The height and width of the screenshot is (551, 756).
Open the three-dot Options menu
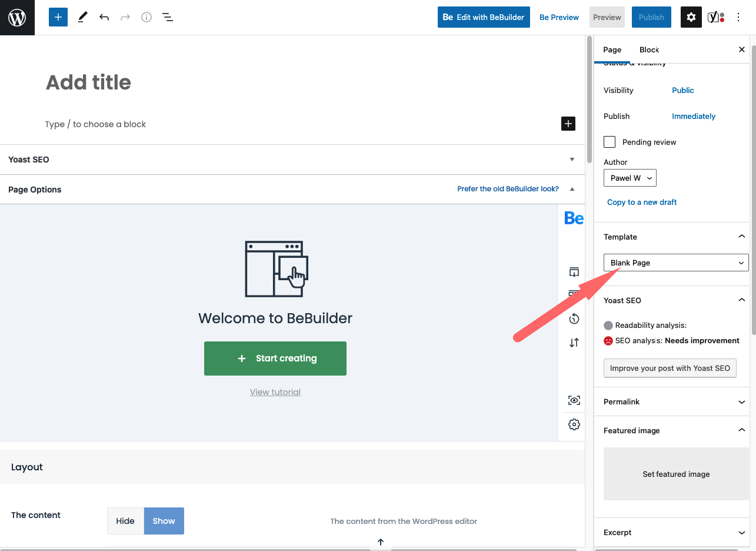point(738,17)
